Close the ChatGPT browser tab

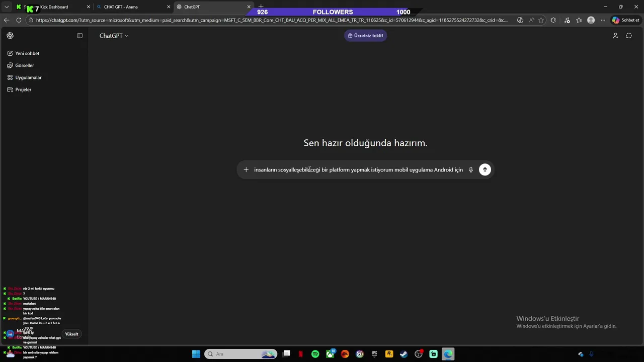coord(249,7)
